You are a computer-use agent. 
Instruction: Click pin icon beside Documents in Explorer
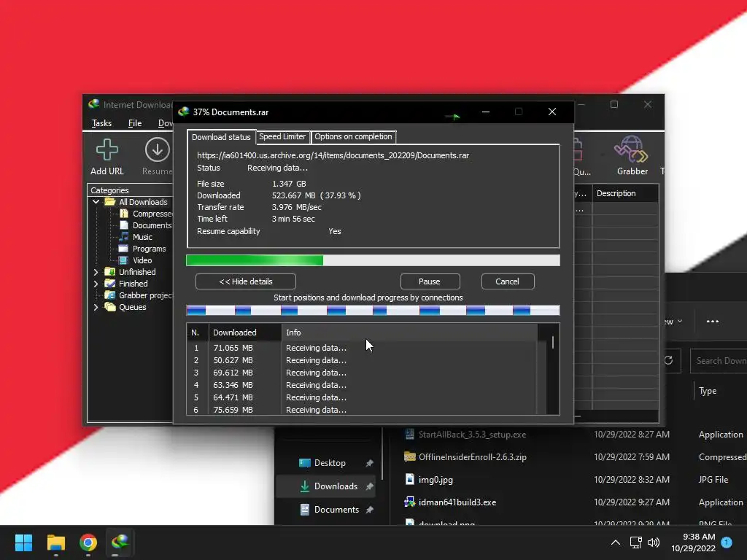369,510
